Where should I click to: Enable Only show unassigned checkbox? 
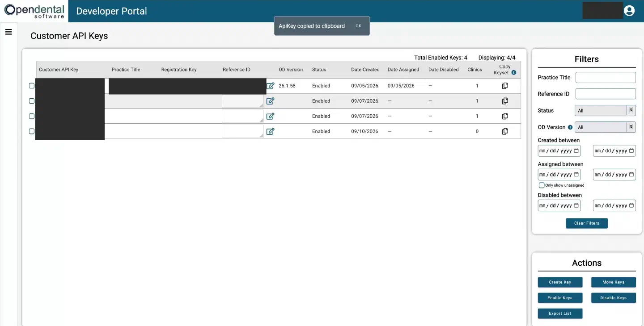click(x=542, y=185)
